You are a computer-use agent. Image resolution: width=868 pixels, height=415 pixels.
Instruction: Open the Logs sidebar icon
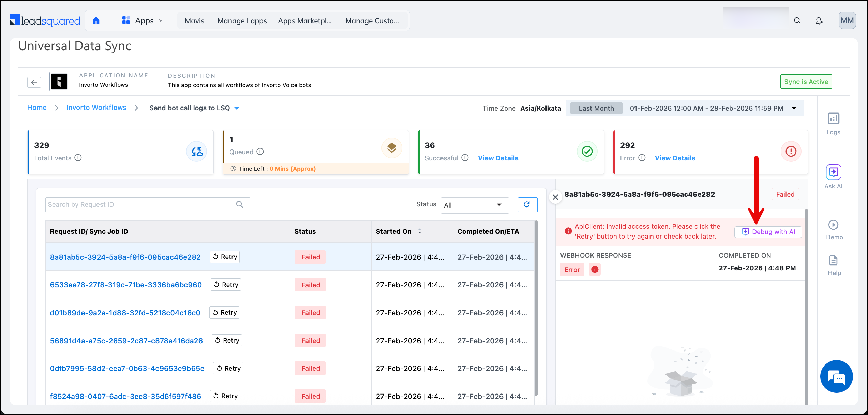coord(833,119)
